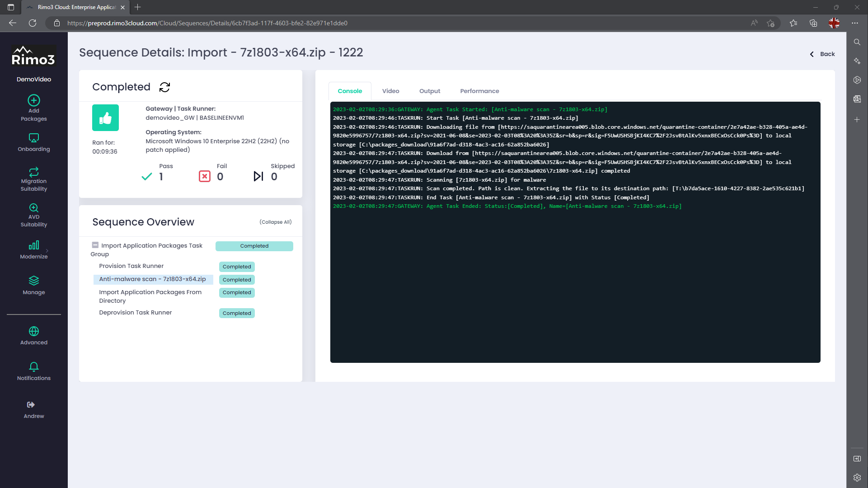Select Deprovision Task Runner step
The image size is (868, 488).
(x=135, y=313)
